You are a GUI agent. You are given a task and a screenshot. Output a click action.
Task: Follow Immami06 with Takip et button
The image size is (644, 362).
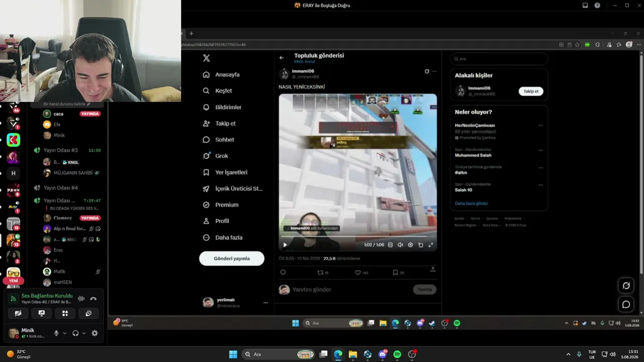[x=531, y=91]
